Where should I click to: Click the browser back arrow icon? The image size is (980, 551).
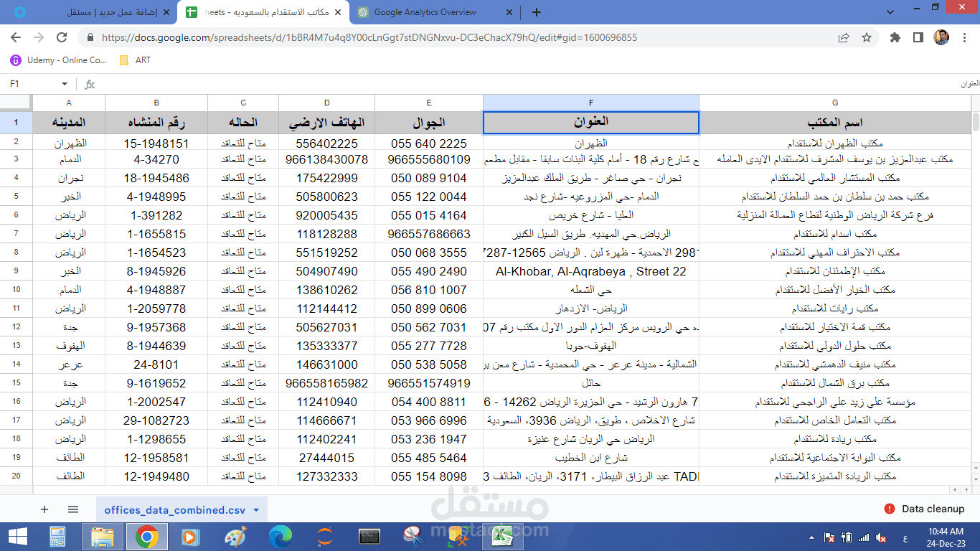15,37
